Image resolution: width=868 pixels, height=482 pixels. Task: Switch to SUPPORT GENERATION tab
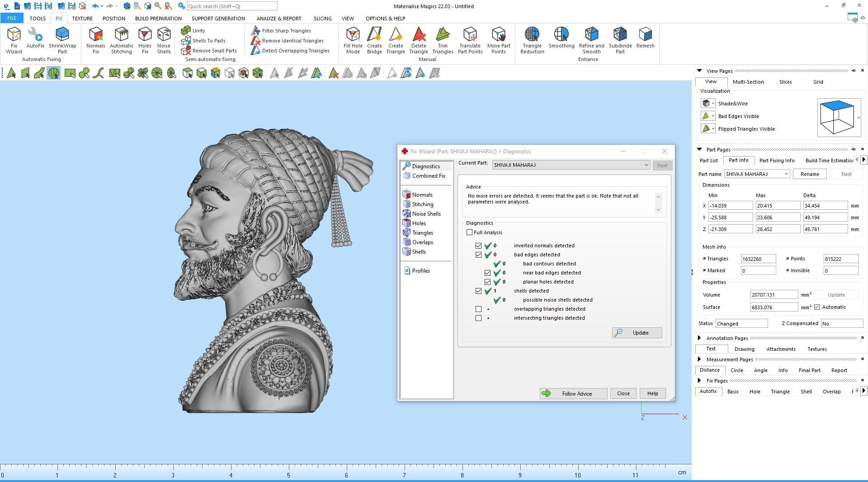point(218,19)
